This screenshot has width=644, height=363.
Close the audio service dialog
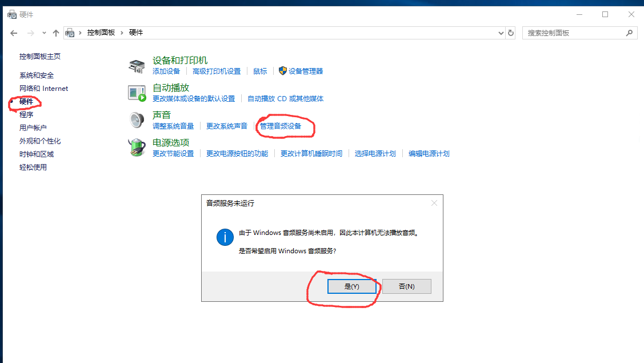(x=434, y=203)
